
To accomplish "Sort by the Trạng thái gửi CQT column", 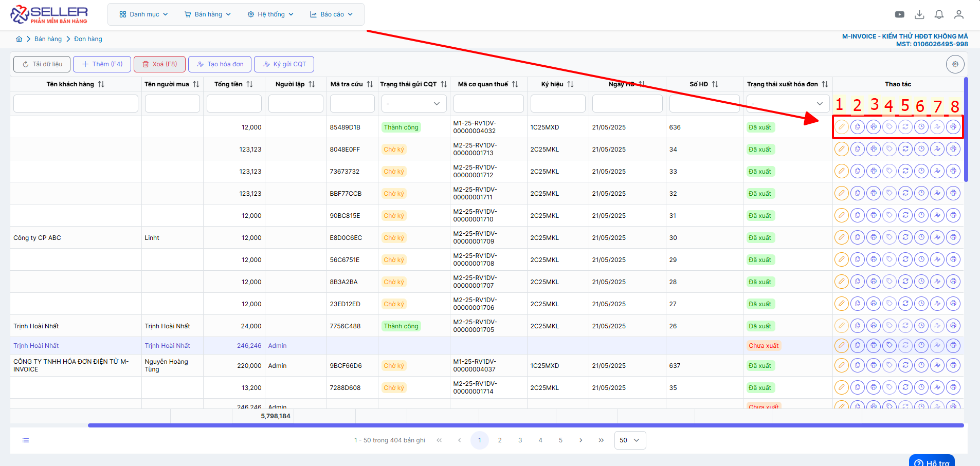I will point(444,84).
